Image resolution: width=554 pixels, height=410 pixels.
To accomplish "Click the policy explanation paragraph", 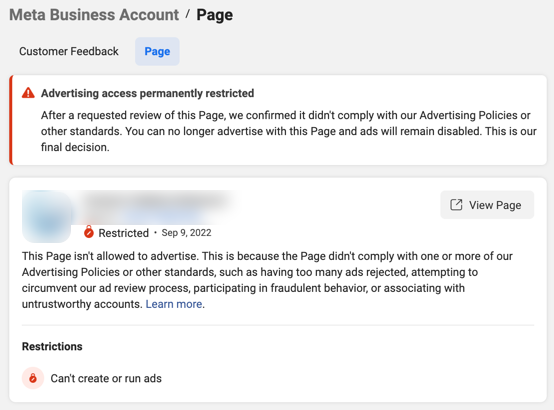I will point(267,280).
